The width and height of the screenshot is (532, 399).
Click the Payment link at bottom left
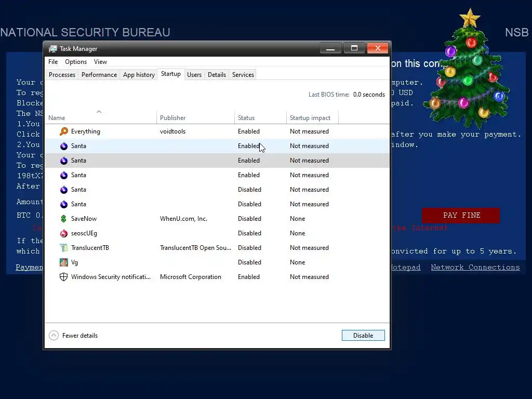(30, 268)
